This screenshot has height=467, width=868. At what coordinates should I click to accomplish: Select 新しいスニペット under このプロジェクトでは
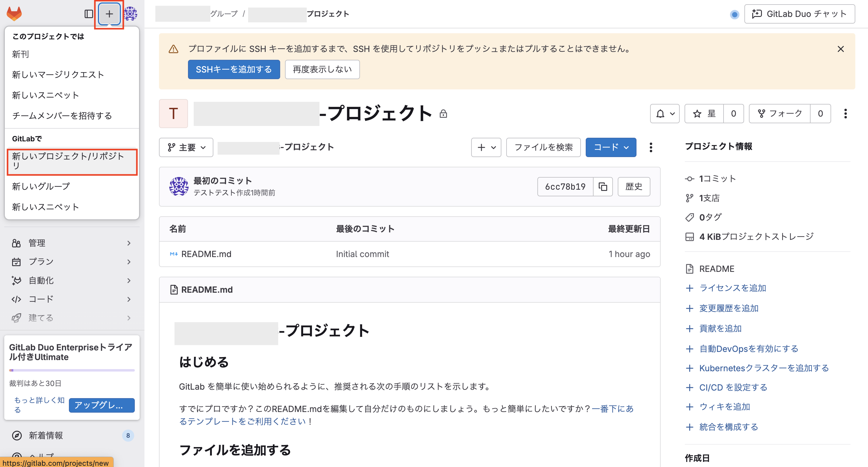pos(72,95)
